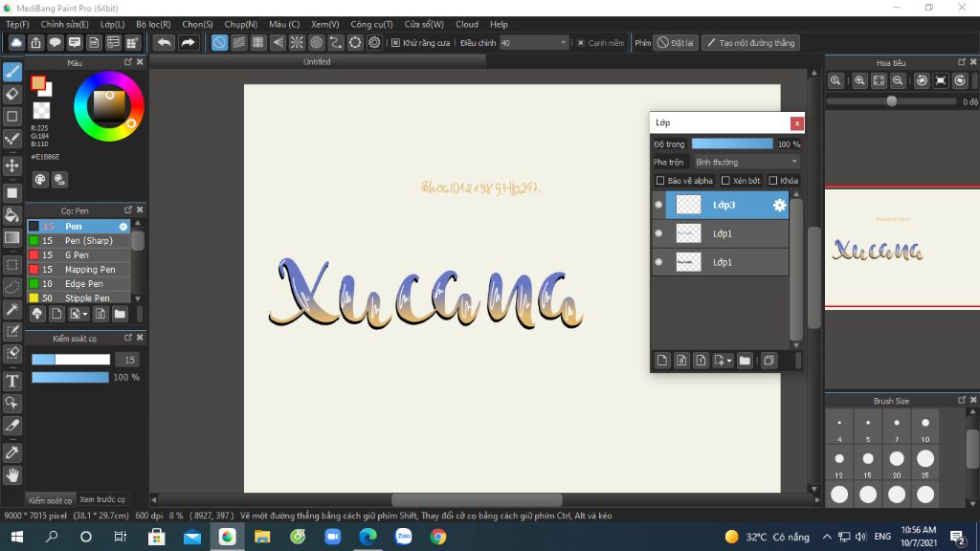Choose the Mapping Pen brush
The height and width of the screenshot is (551, 980).
pyautogui.click(x=78, y=269)
